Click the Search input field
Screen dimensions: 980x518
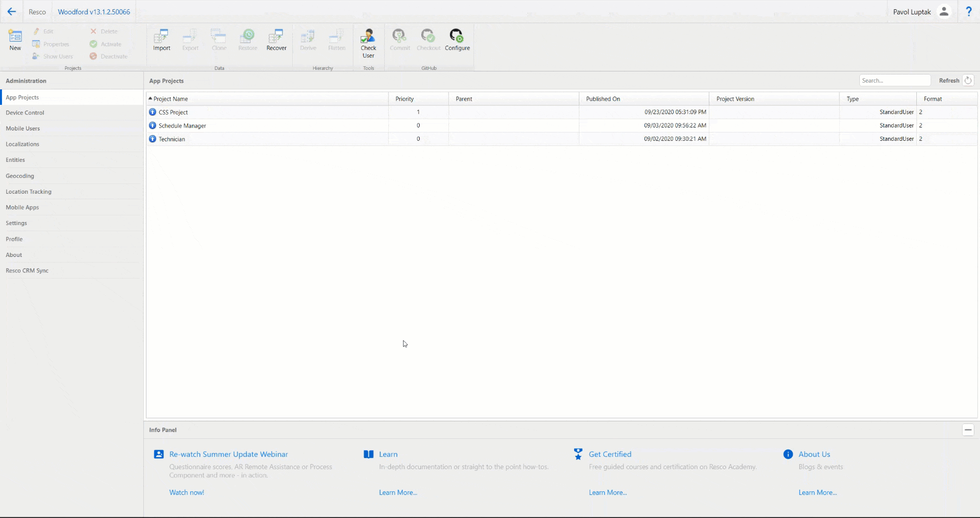click(895, 80)
